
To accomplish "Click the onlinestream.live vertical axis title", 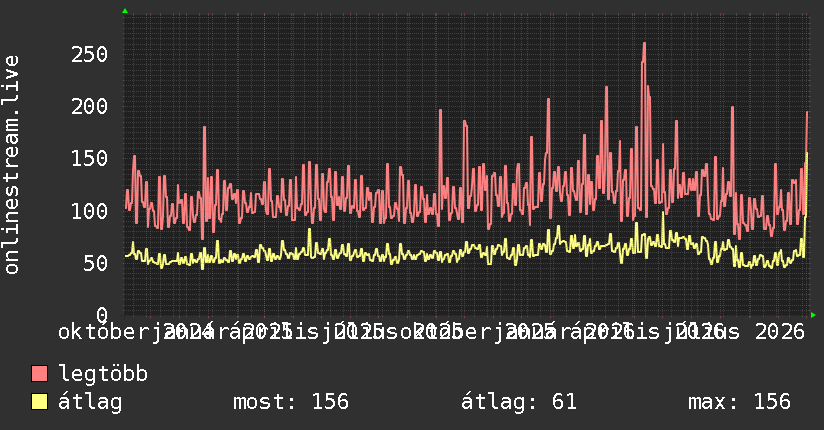I will click(11, 165).
